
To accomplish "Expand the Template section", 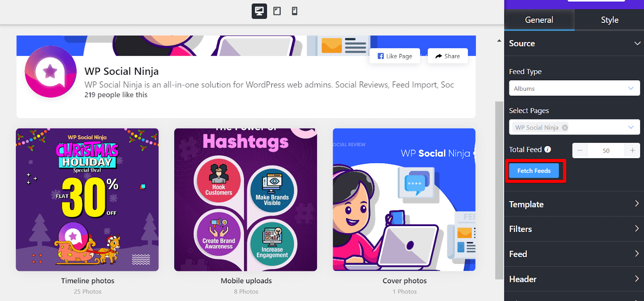I will pos(574,204).
